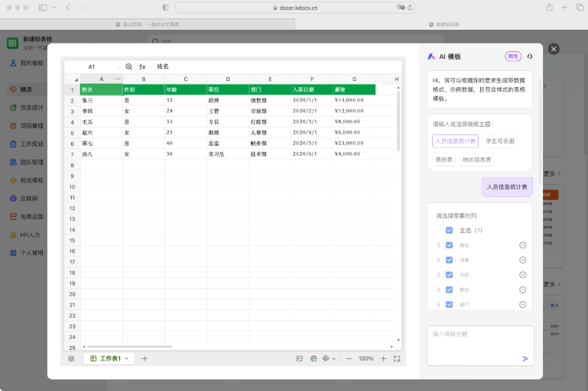Choose the 值班表 topic chip
Screen dimensions: 588x391
(x=443, y=160)
